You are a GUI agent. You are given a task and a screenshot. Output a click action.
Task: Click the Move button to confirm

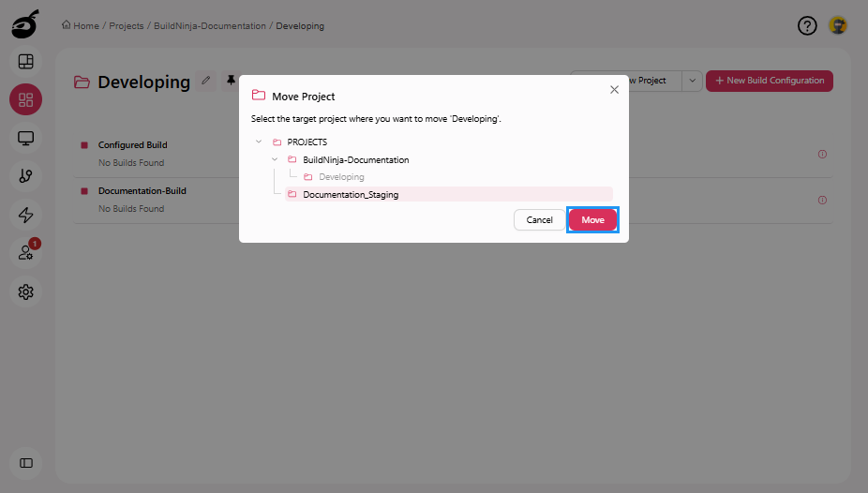coord(592,219)
